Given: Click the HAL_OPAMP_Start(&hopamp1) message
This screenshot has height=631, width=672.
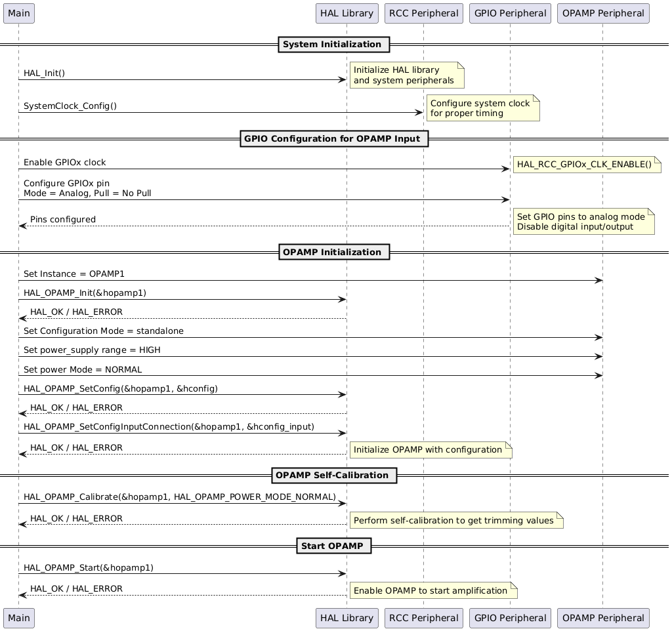Looking at the screenshot, I should pyautogui.click(x=89, y=567).
